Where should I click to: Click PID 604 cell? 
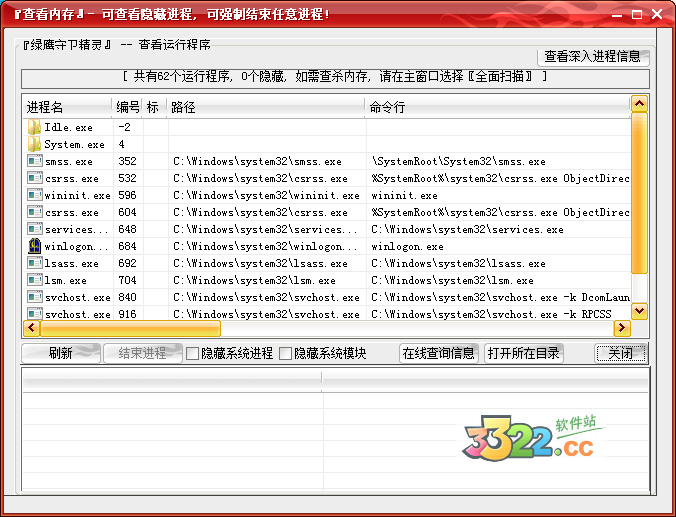pos(128,212)
